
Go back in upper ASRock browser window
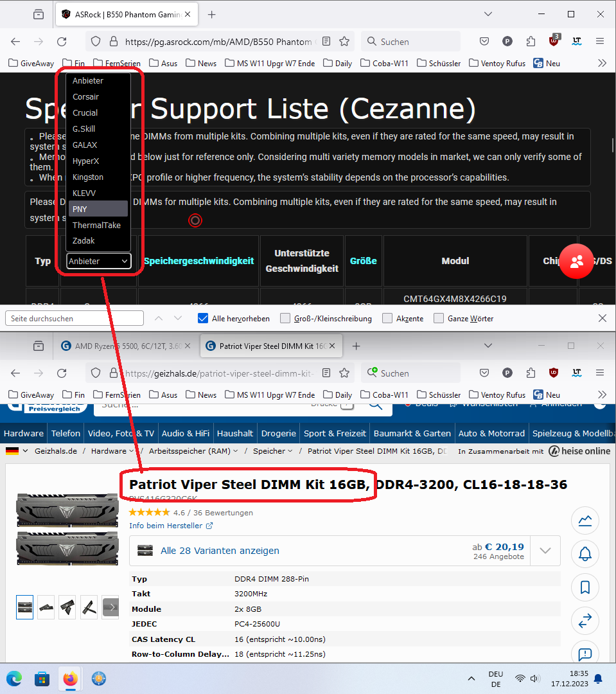tap(15, 42)
